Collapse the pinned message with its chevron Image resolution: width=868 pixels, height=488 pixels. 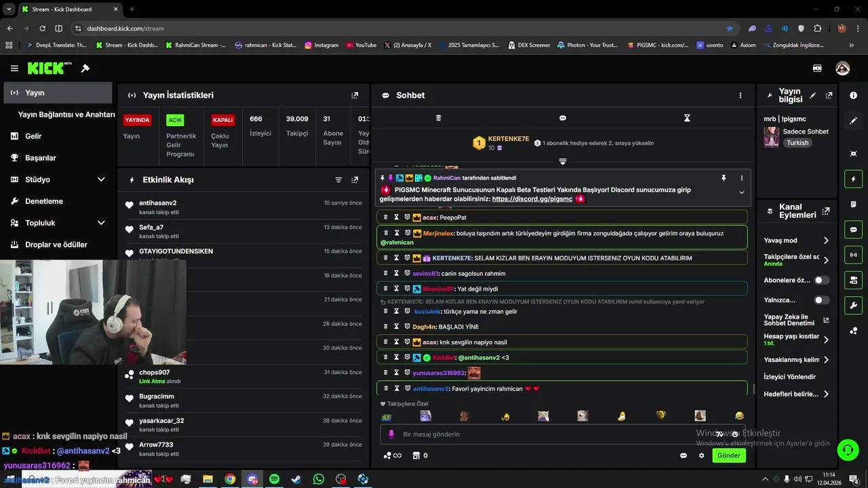click(x=741, y=192)
